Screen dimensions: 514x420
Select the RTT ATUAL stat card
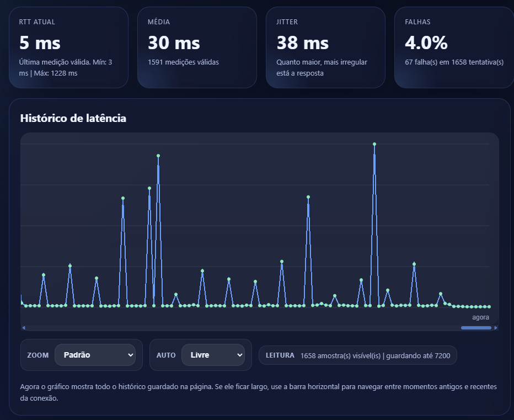pos(68,47)
